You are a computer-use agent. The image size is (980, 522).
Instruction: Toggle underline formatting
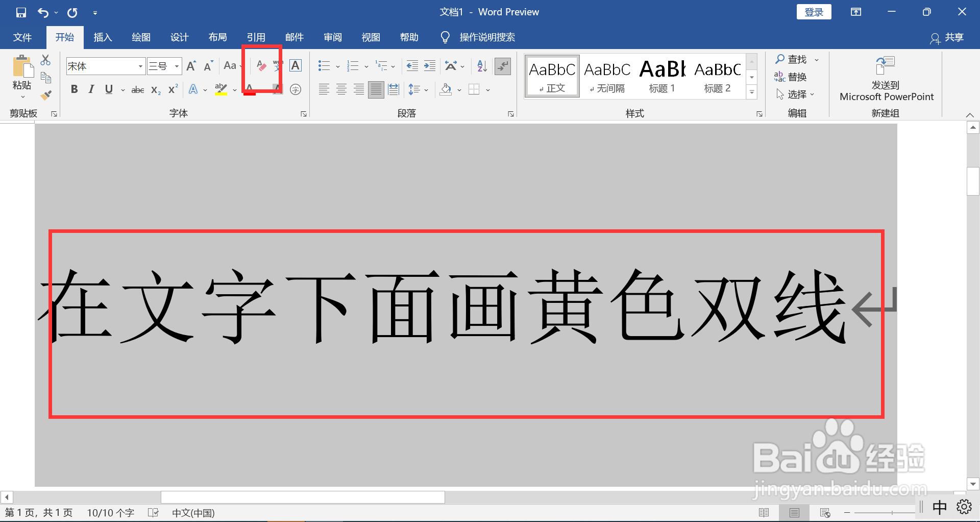[x=109, y=89]
